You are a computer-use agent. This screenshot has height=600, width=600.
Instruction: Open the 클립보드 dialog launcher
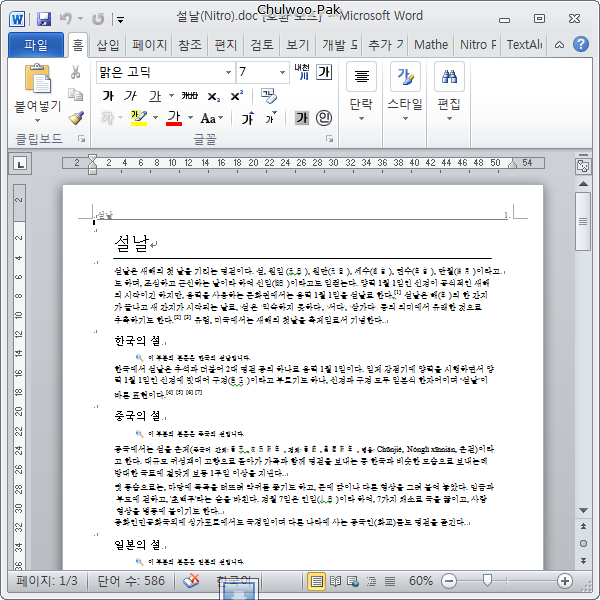[x=82, y=139]
